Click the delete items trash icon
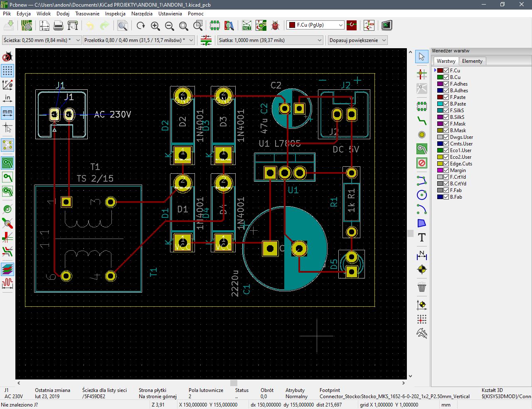The image size is (532, 409). coord(422,287)
